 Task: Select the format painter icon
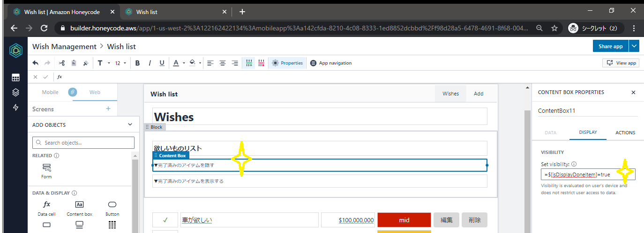(85, 63)
